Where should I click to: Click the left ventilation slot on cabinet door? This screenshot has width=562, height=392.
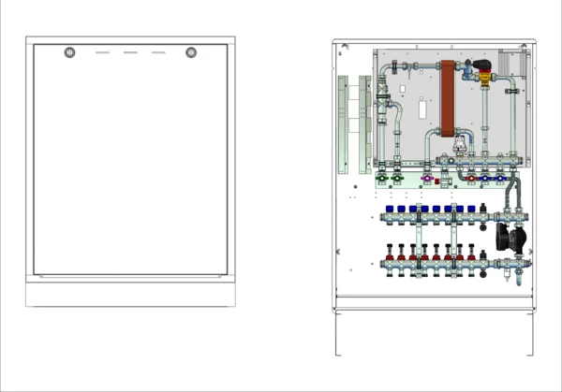click(x=102, y=52)
